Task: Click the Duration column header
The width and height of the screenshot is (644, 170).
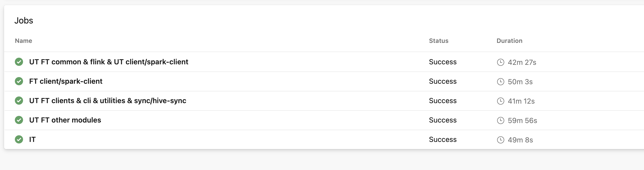Action: pos(509,41)
